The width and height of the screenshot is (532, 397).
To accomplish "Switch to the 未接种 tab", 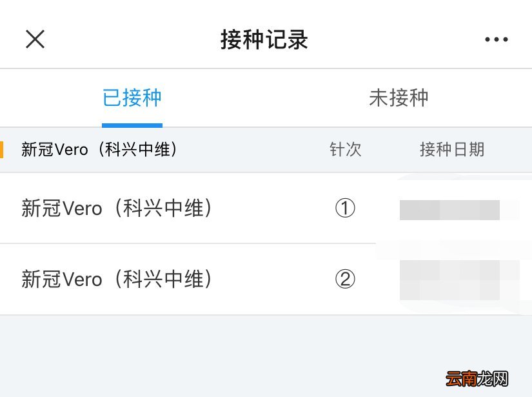I will [x=399, y=97].
